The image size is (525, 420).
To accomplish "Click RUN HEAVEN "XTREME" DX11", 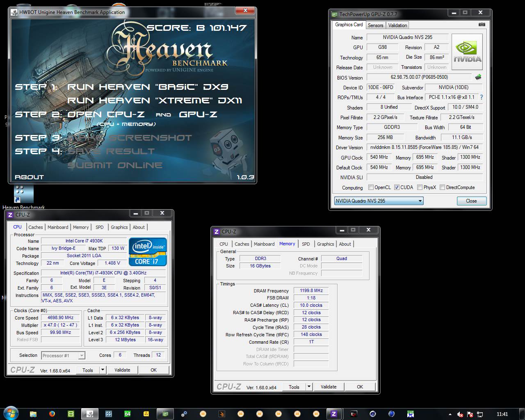I will point(155,100).
